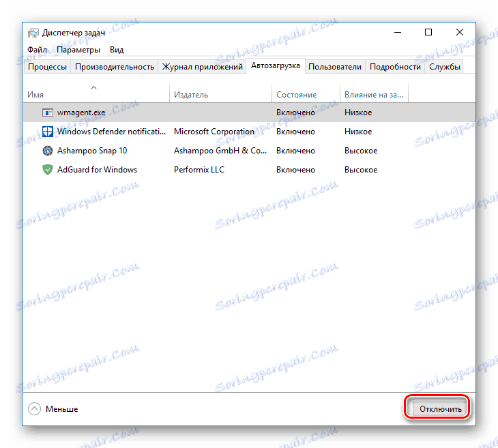Click Низкое impact in the wmagent.exe row
The image size is (498, 448).
(x=358, y=113)
